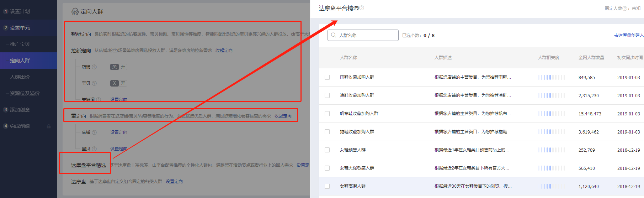Check the 凉鞋收藏加购人群 checkbox

coord(327,95)
